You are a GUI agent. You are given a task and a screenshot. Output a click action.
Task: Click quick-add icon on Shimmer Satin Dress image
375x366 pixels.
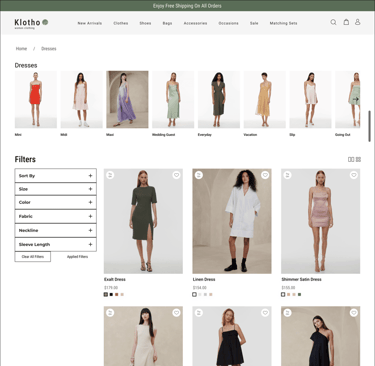click(287, 175)
